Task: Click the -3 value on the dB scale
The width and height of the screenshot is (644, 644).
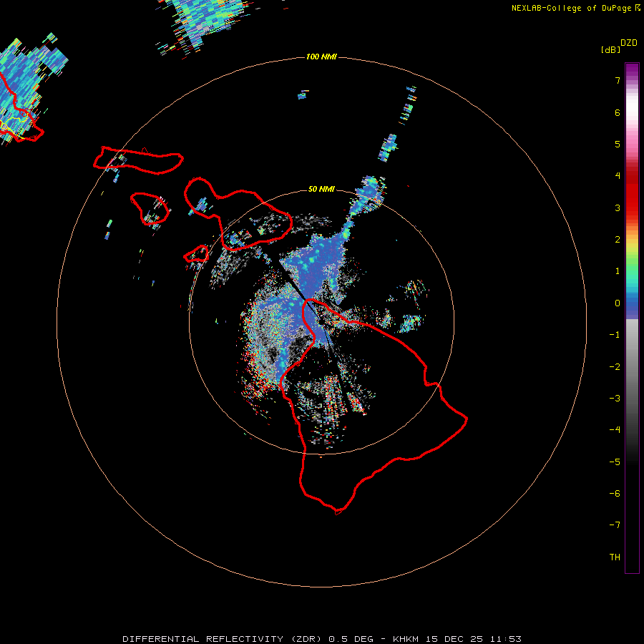Action: (615, 399)
